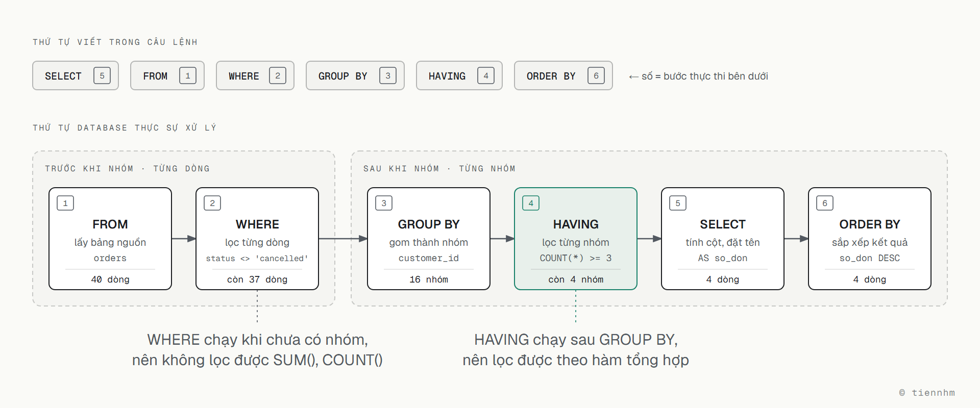Click the description 'lọc từng dòng'
The width and height of the screenshot is (980, 408).
257,242
